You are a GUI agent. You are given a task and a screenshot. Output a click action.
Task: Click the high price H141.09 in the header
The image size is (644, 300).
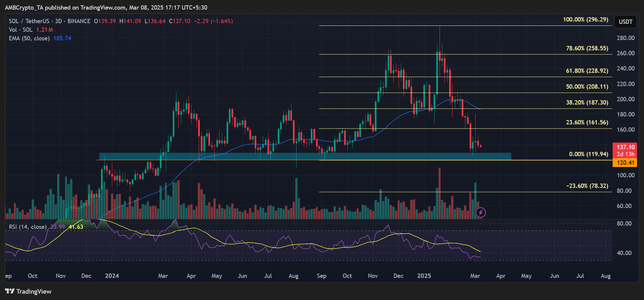[x=130, y=21]
